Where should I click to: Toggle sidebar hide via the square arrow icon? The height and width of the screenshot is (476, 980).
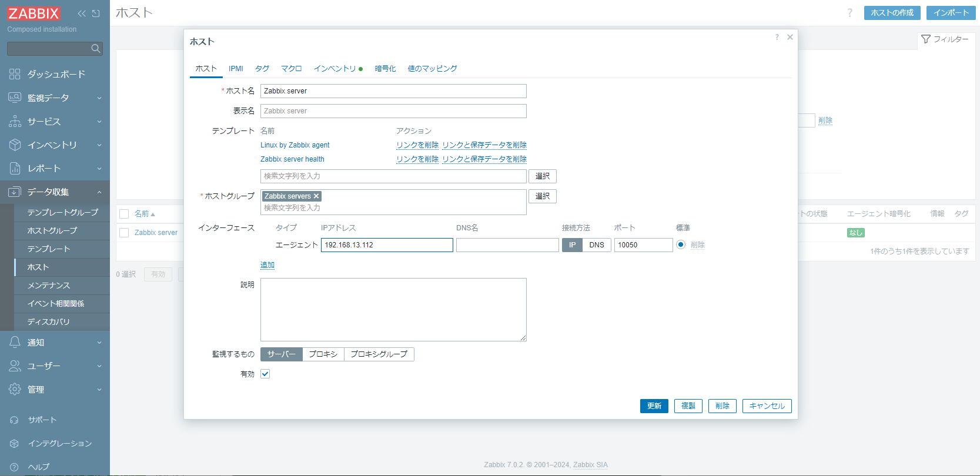[x=96, y=14]
